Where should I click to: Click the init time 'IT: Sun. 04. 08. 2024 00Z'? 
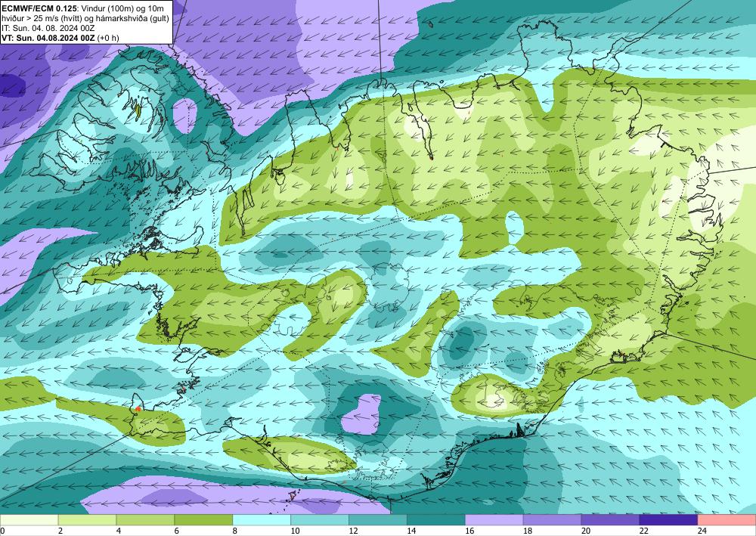[48, 28]
